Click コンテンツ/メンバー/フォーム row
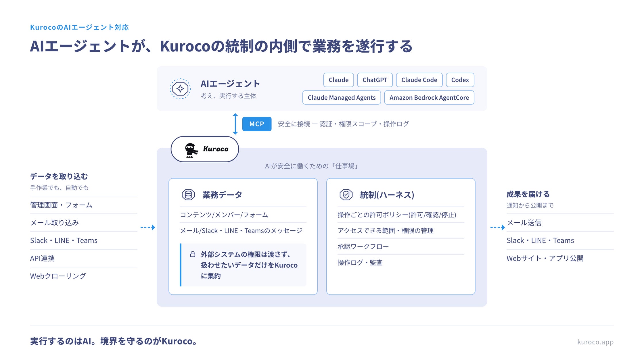 pyautogui.click(x=243, y=215)
